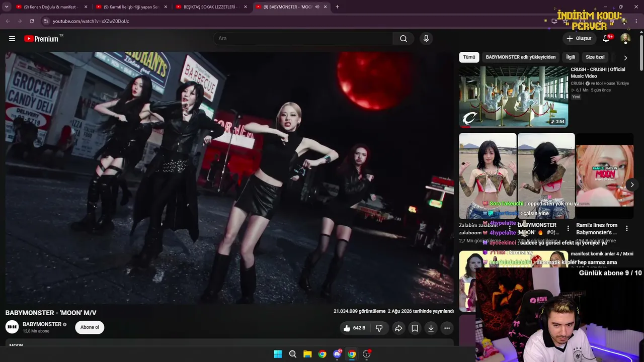Select the Tümü filter chip
This screenshot has width=644, height=362.
click(x=469, y=57)
